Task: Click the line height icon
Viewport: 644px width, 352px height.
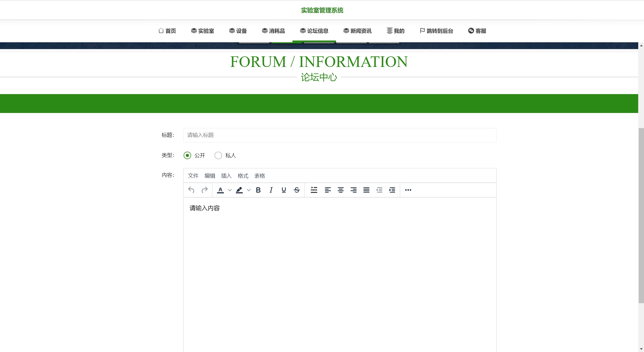Action: tap(314, 190)
